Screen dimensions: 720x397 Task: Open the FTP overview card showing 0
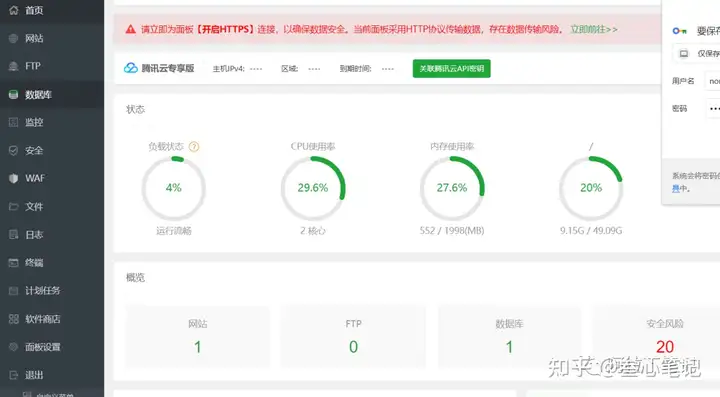click(x=353, y=337)
